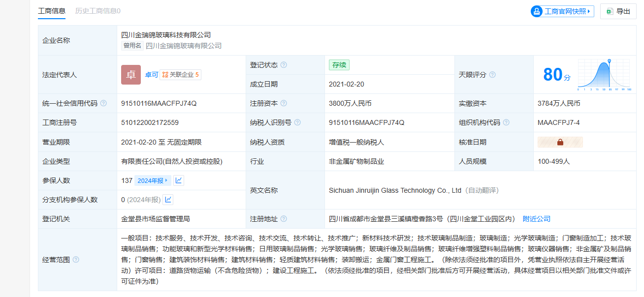Click question mark icon next to 天眼评分
This screenshot has height=297, width=644.
pyautogui.click(x=492, y=75)
